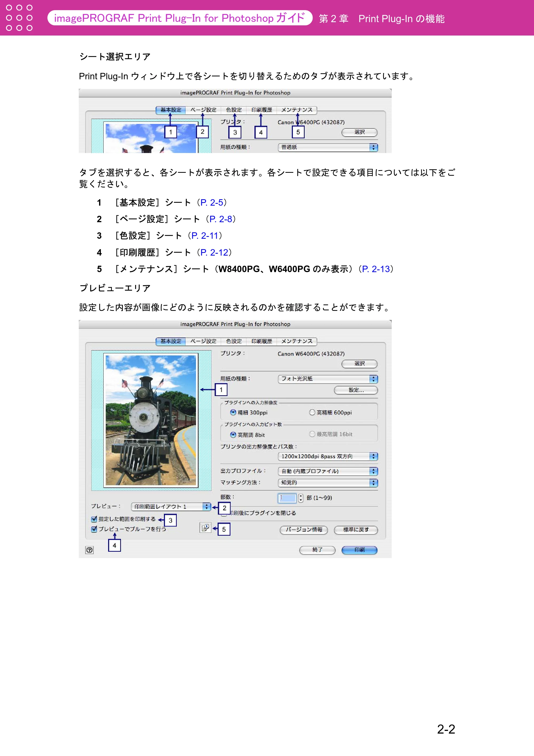534x756 pixels.
Task: Click the 終了 button
Action: pyautogui.click(x=317, y=550)
